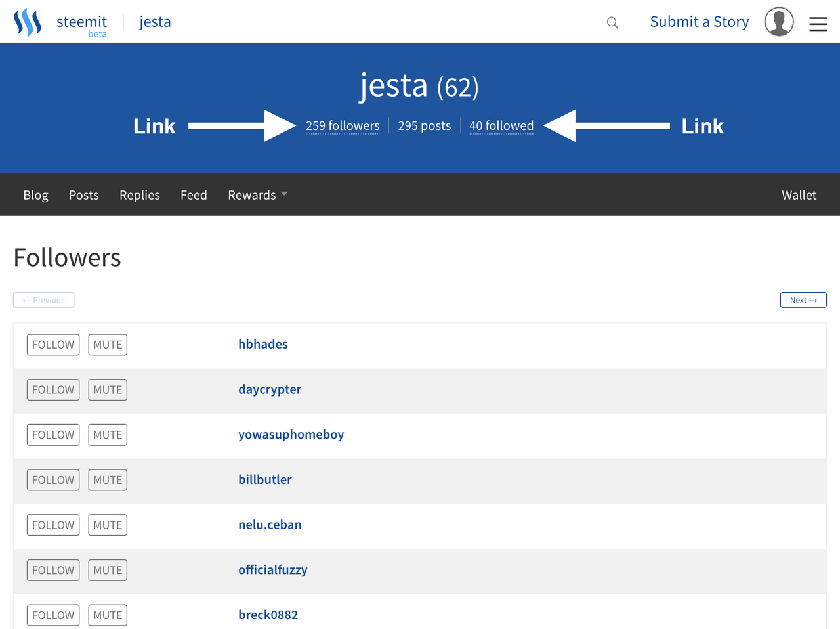Follow user yowasuphomeboy
Screen dimensions: 840x629
tap(53, 435)
